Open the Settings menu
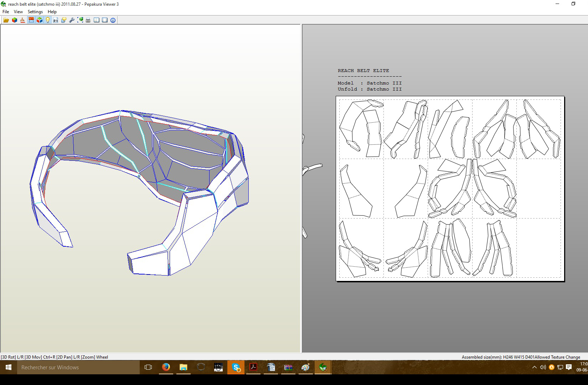This screenshot has width=588, height=385. pos(35,12)
